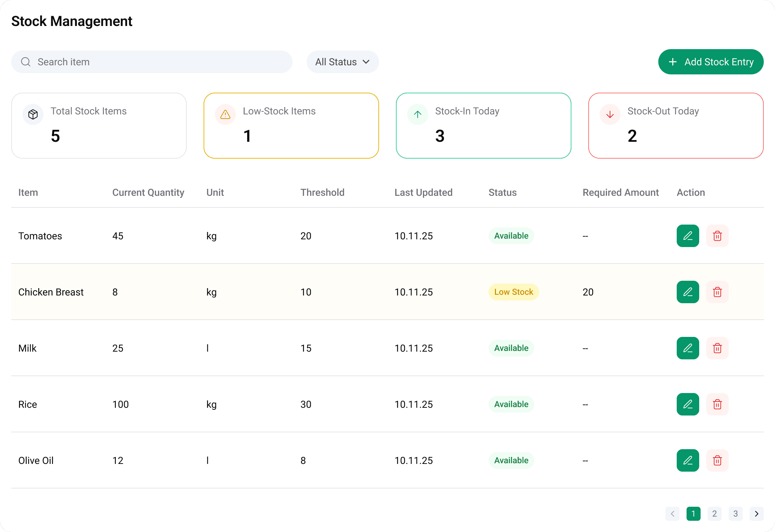
Task: Edit the Tomatoes stock entry
Action: click(688, 236)
